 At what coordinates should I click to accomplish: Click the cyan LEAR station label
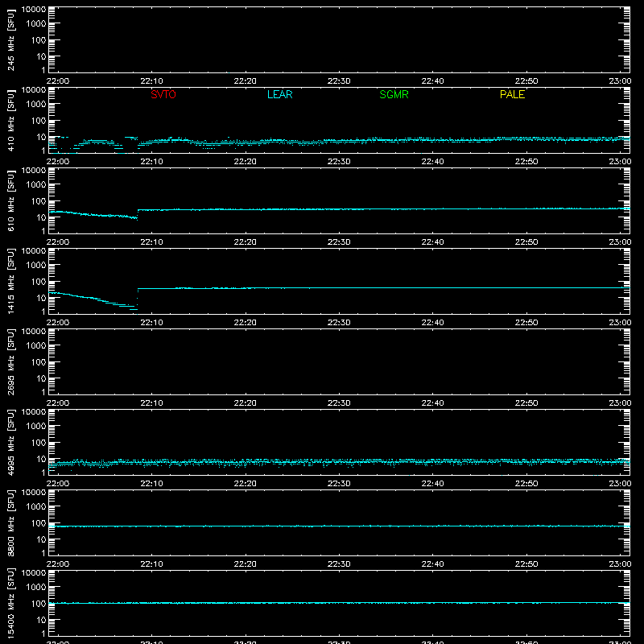(279, 94)
